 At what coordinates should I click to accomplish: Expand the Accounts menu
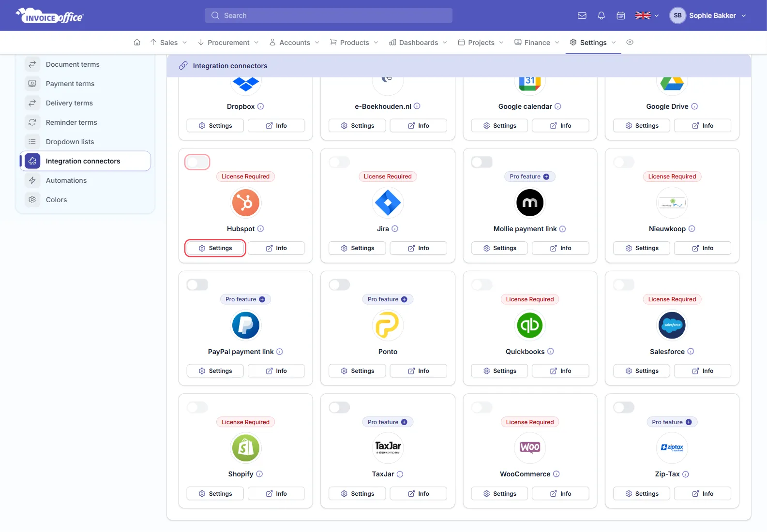[295, 43]
